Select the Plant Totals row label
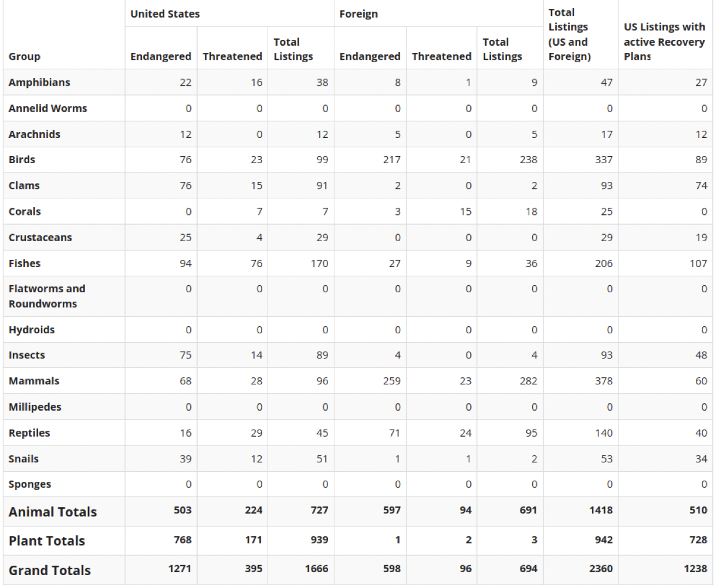The image size is (717, 588). (x=47, y=540)
